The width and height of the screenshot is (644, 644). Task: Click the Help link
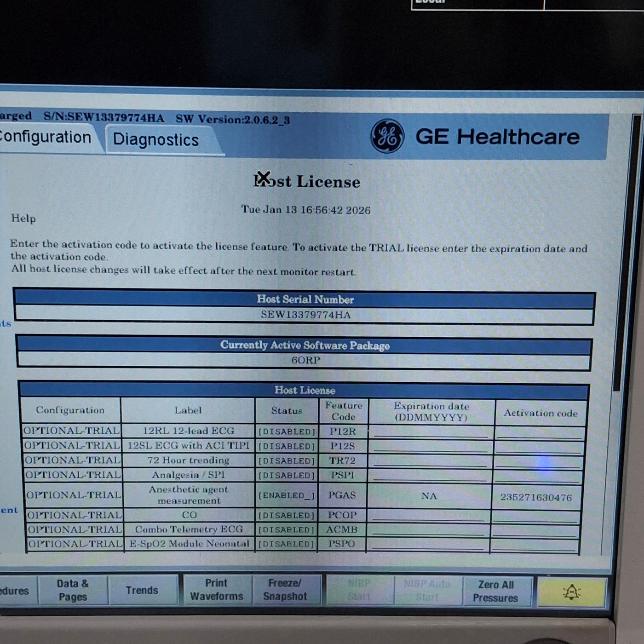click(23, 219)
